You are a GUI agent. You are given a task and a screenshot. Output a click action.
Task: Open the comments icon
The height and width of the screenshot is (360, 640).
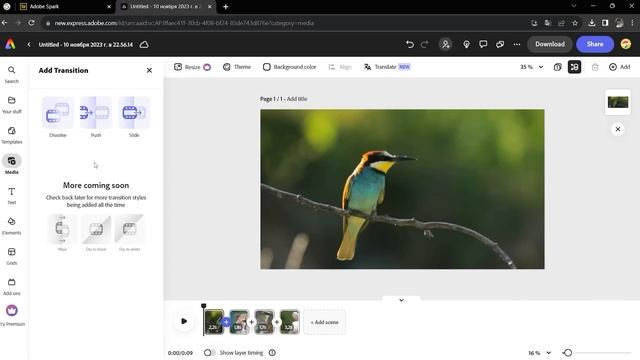coord(483,44)
